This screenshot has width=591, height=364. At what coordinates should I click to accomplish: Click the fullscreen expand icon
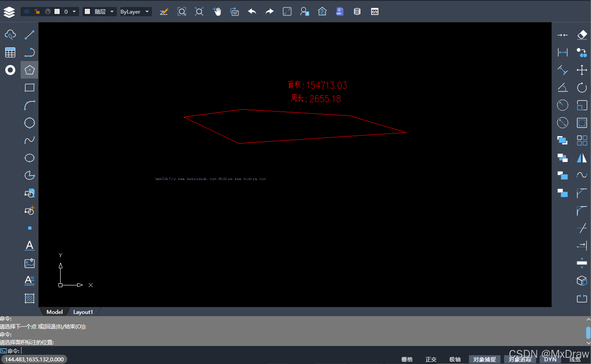(287, 12)
